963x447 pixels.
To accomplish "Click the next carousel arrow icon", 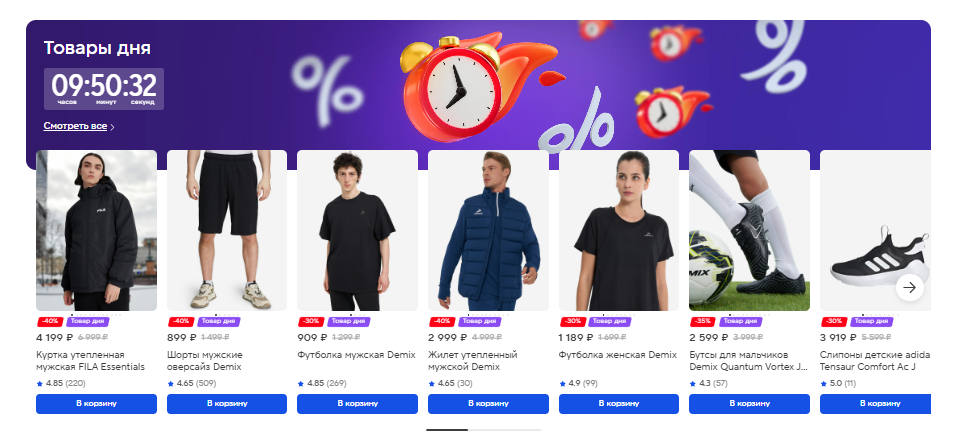I will 910,287.
